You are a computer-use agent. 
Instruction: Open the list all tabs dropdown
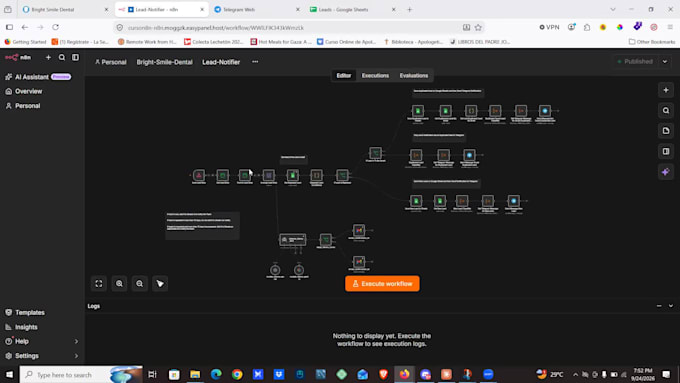pyautogui.click(x=613, y=9)
